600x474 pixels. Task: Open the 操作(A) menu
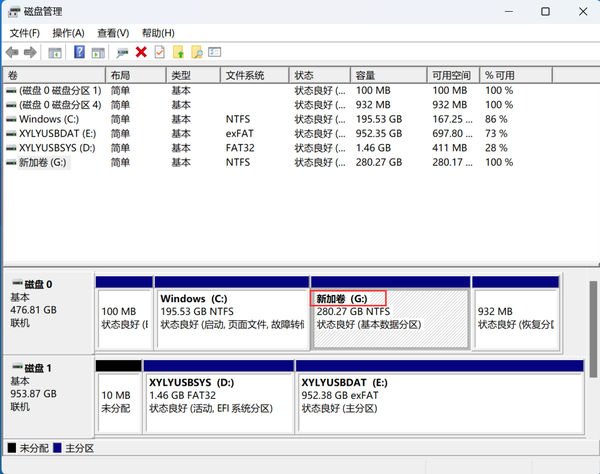pos(68,33)
